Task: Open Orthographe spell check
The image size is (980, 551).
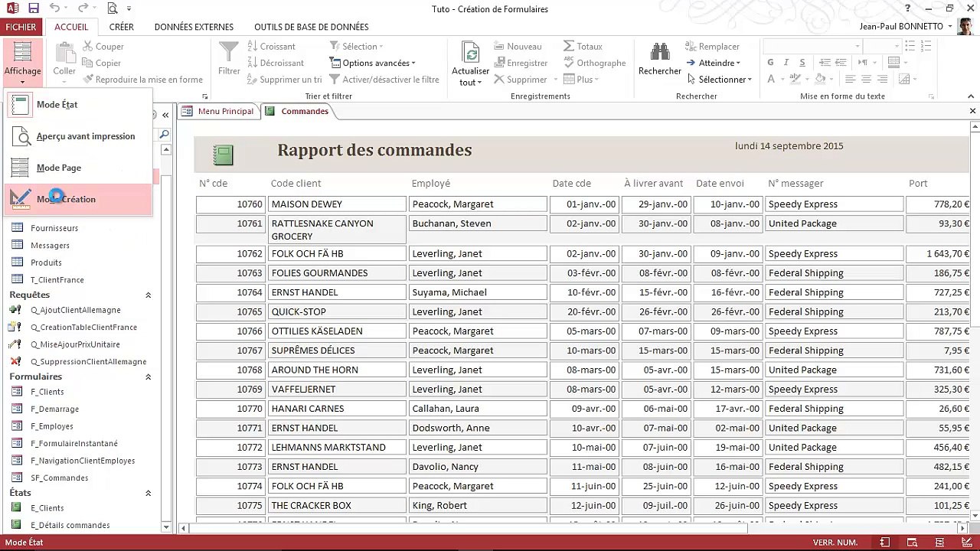Action: [x=594, y=63]
